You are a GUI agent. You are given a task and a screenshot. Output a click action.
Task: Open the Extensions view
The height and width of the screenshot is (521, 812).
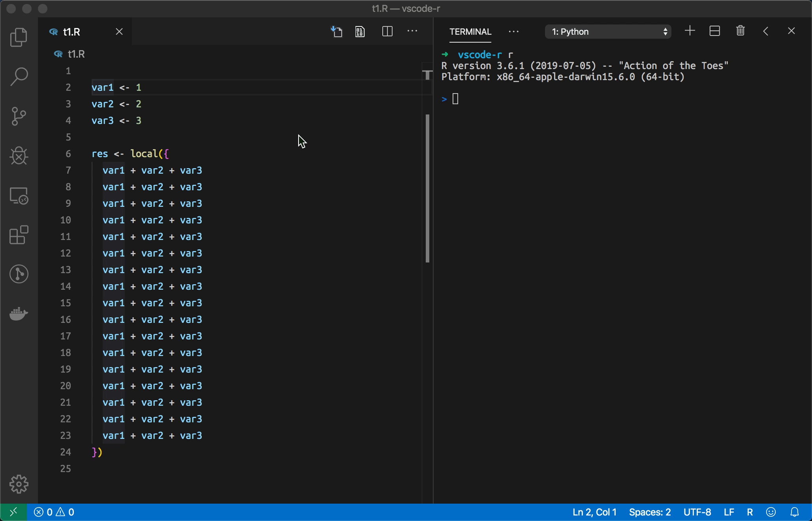point(19,235)
